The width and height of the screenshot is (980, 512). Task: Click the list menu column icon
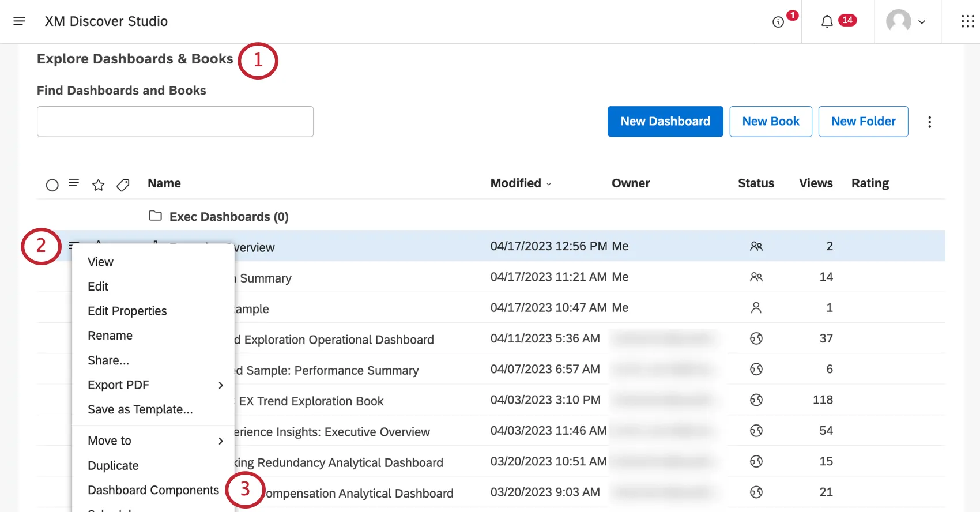click(x=74, y=183)
